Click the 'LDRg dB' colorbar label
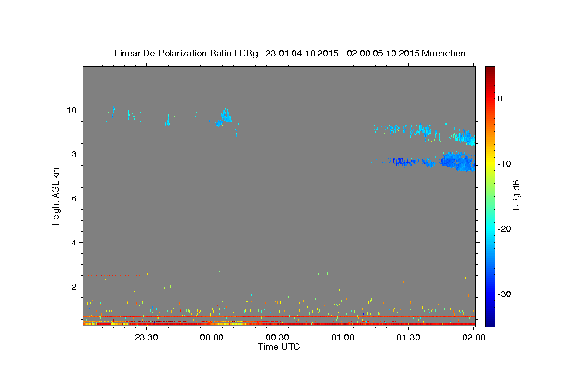 point(516,197)
